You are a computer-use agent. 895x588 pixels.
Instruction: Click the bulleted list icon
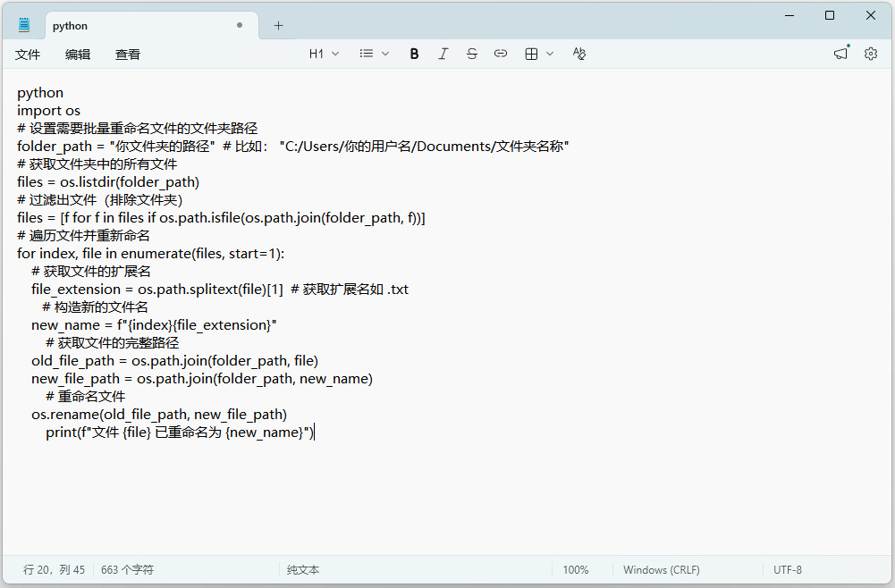tap(367, 54)
